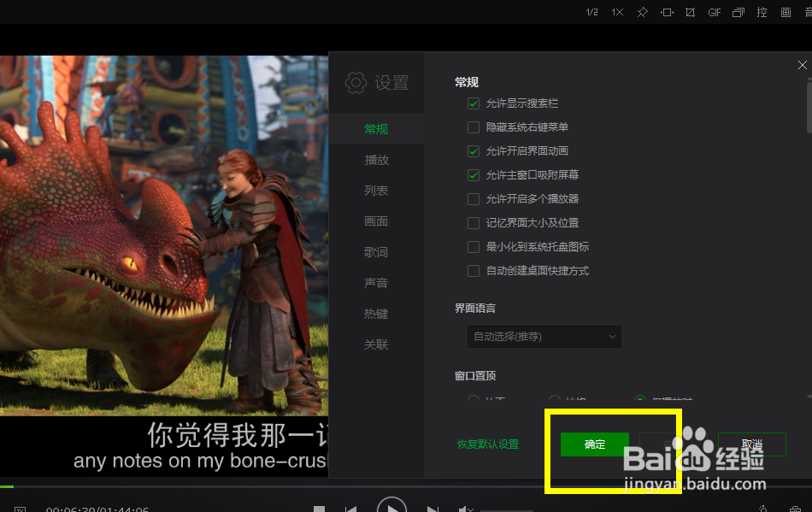Screen dimensions: 812x512
Task: Switch to the 关联 settings category
Action: (x=376, y=344)
